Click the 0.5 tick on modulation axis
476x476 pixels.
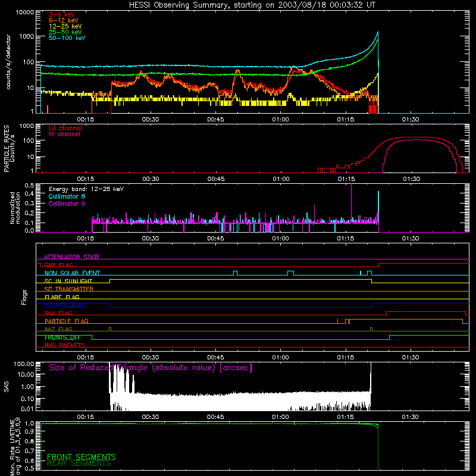click(x=29, y=185)
